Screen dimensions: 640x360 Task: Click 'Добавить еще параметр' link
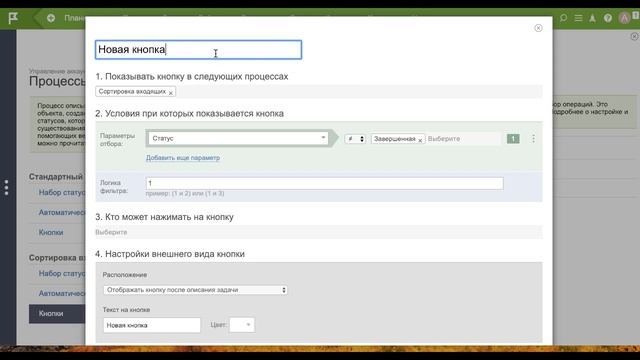[x=183, y=158]
